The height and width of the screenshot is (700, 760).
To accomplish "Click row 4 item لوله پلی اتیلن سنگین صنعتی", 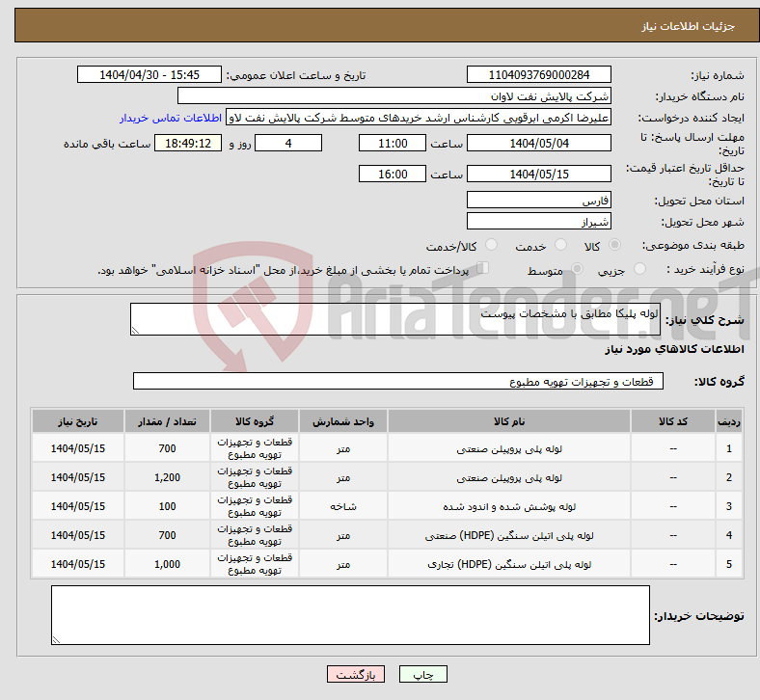I will click(509, 536).
